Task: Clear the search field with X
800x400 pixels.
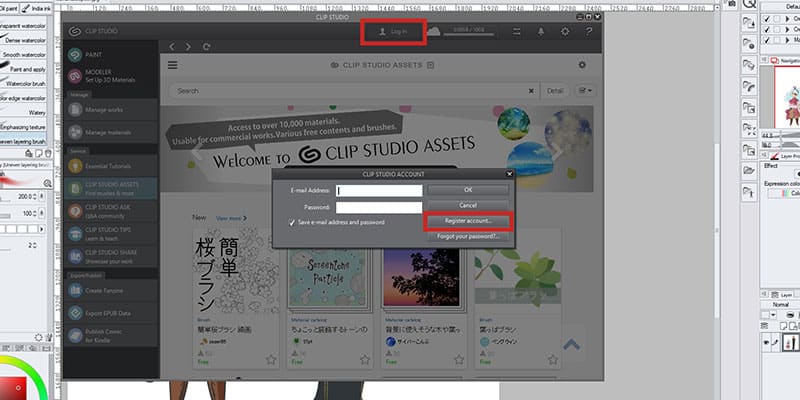Action: [x=531, y=91]
